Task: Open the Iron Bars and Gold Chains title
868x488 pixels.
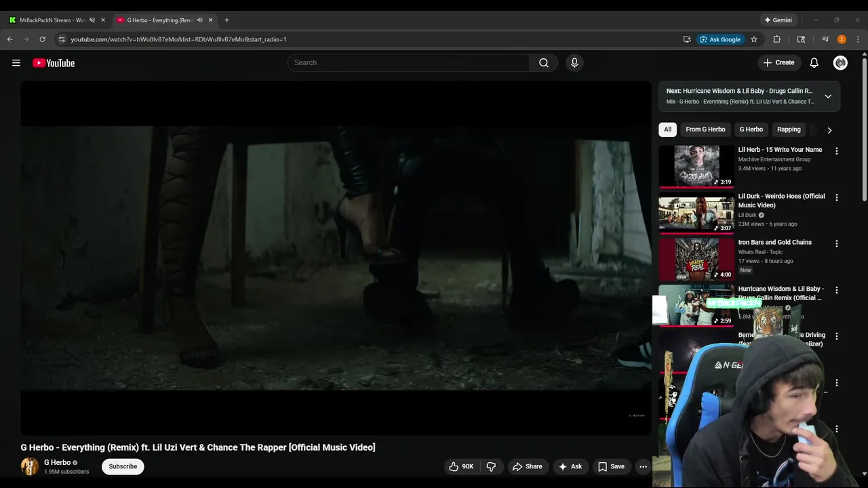Action: pos(775,243)
